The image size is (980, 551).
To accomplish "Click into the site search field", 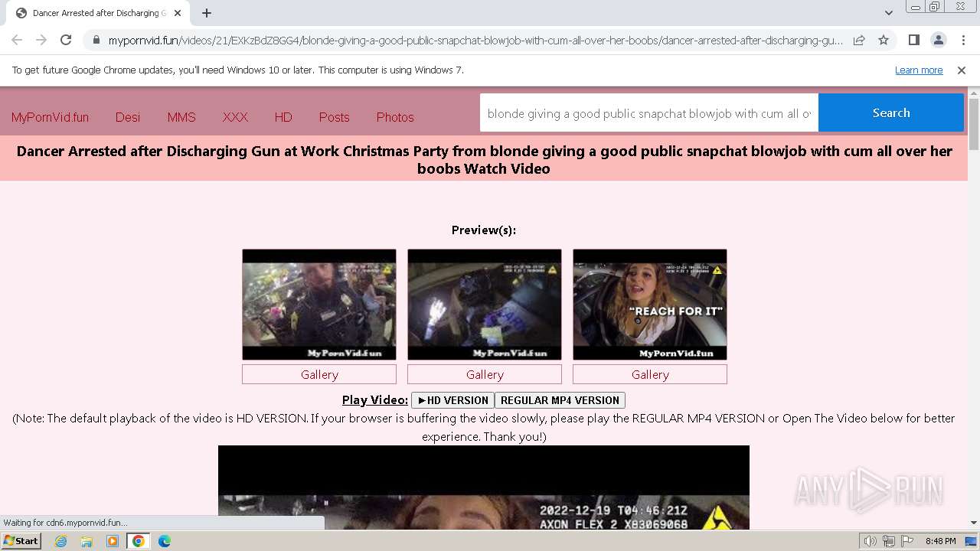I will 649,113.
